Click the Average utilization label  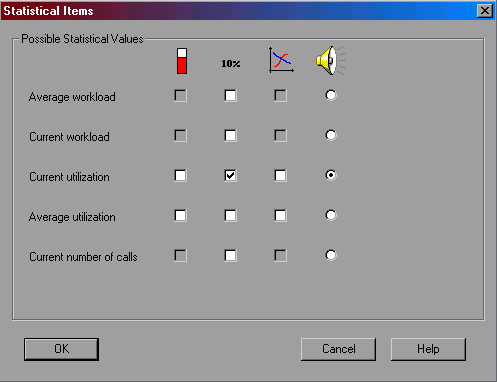72,217
